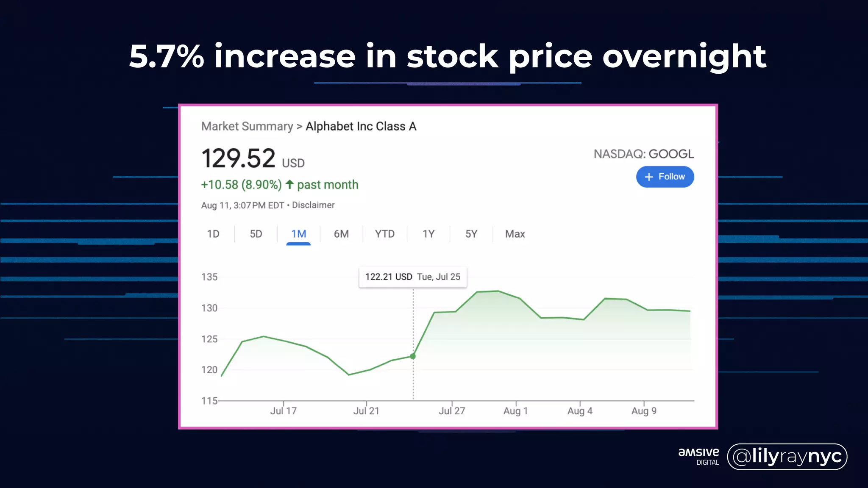Open the 5Y time range tab
The width and height of the screenshot is (868, 488).
tap(471, 234)
